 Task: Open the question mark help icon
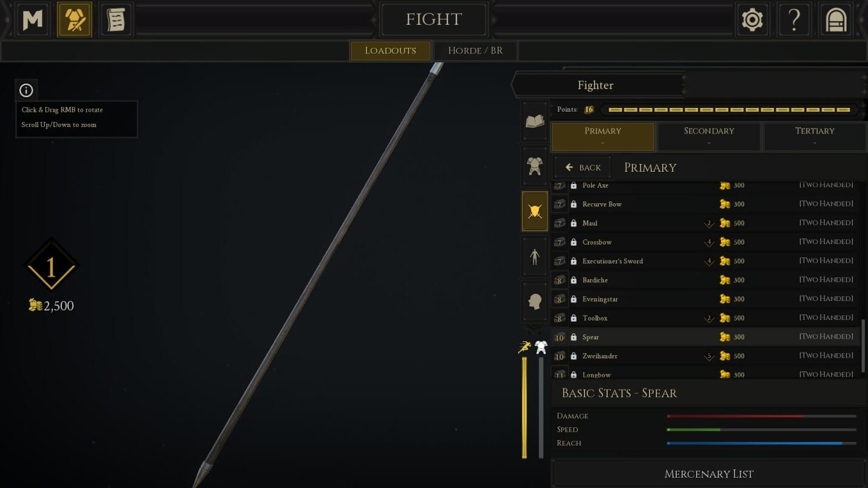tap(794, 20)
